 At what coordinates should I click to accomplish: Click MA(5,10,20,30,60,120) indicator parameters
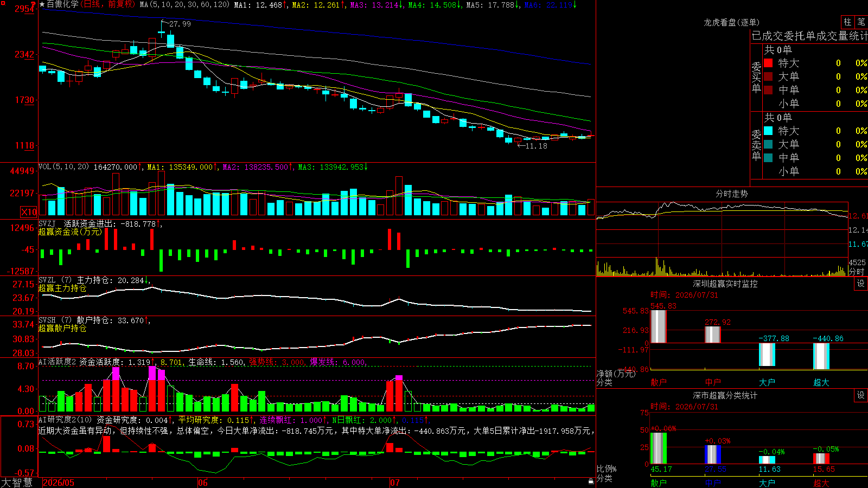[184, 4]
